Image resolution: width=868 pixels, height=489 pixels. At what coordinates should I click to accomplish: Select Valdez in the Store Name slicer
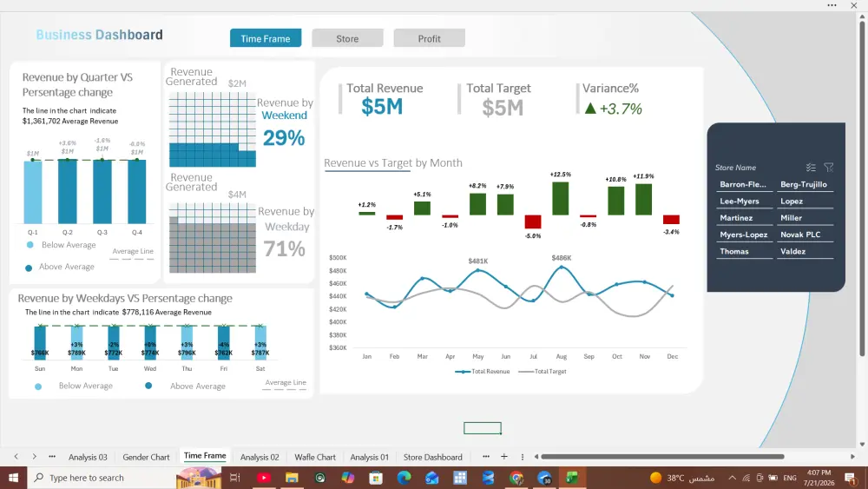coord(805,251)
